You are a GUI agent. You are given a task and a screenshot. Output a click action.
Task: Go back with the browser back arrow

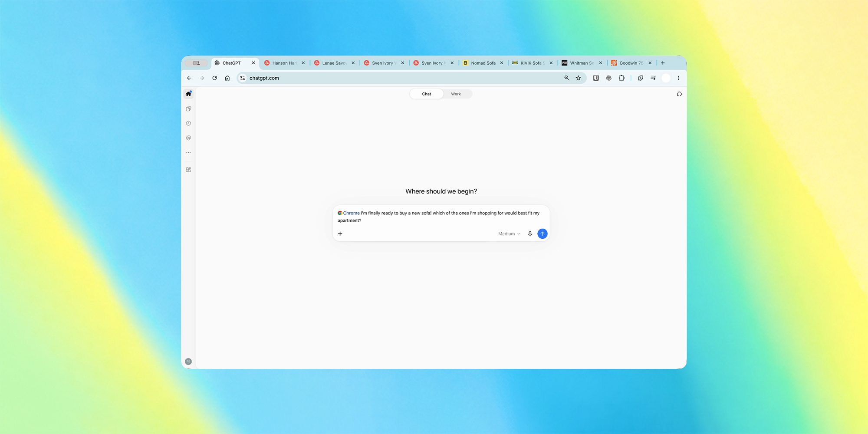pos(189,78)
